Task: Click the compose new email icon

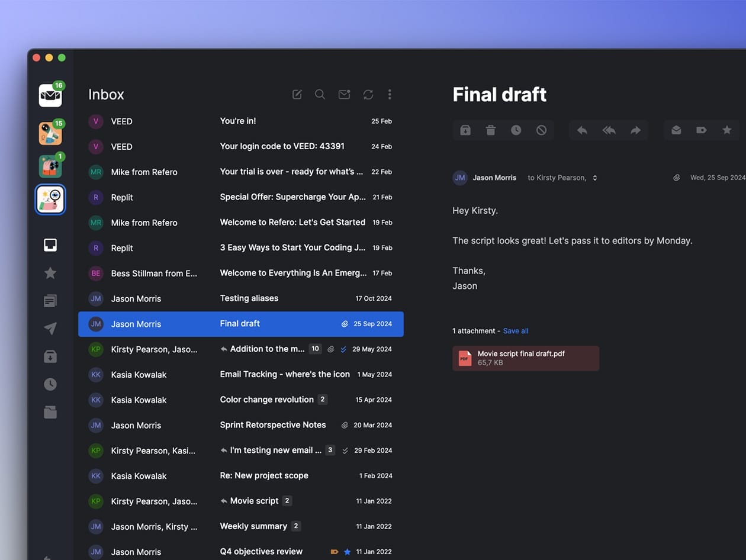Action: coord(297,95)
